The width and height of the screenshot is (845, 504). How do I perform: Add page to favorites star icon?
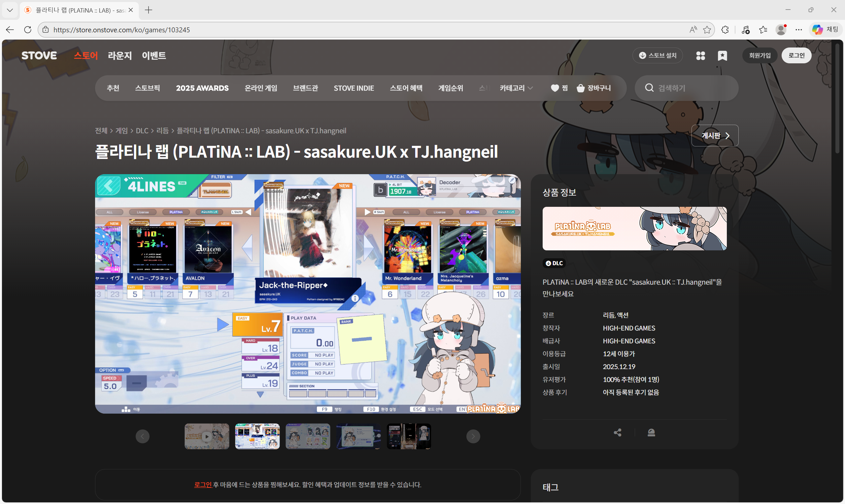[x=707, y=30]
